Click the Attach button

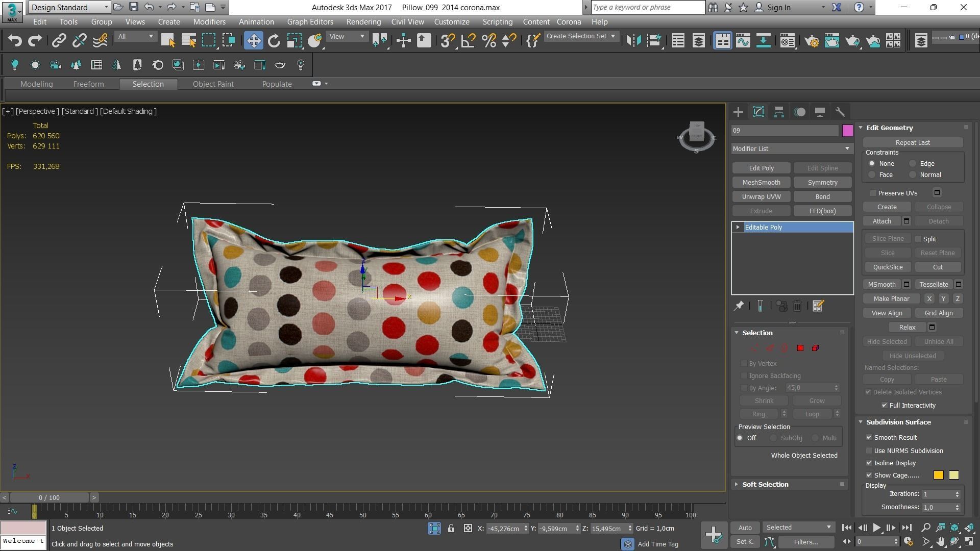pyautogui.click(x=881, y=221)
